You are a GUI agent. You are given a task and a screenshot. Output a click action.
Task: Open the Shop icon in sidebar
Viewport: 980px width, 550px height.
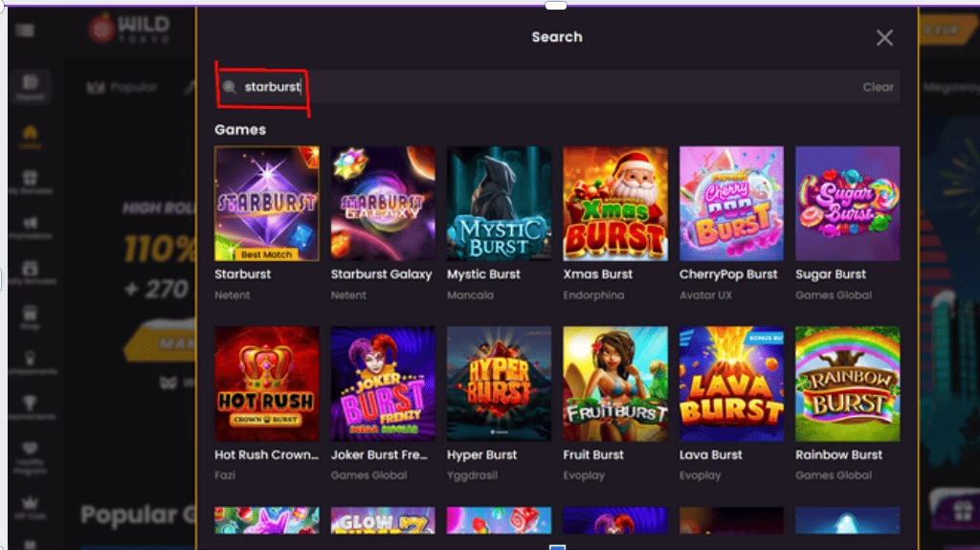[x=30, y=318]
